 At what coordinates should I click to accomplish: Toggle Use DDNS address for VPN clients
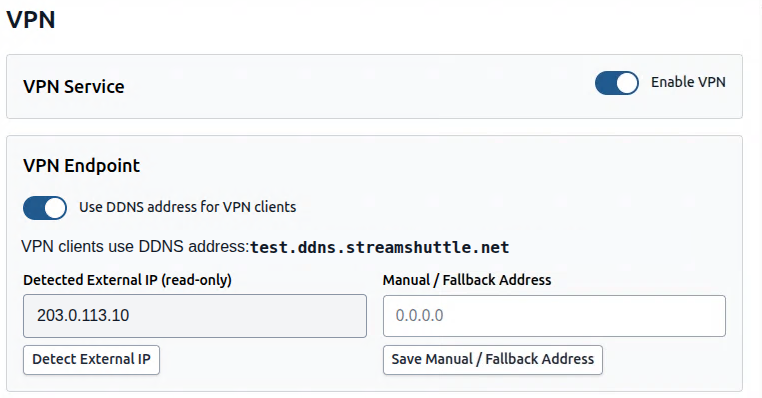click(45, 208)
